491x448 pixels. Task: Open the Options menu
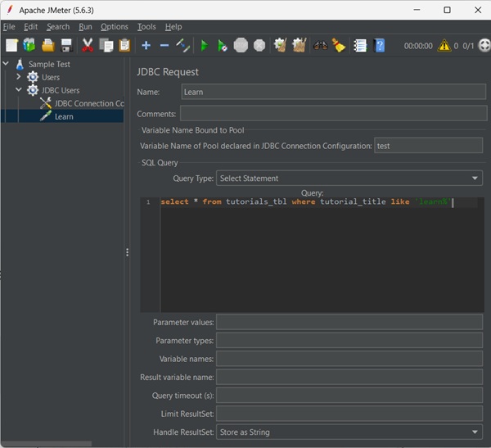115,27
